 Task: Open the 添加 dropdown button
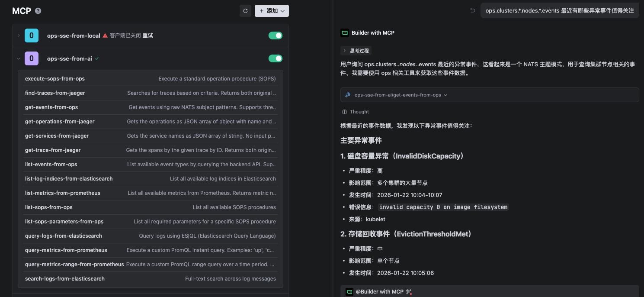(272, 11)
